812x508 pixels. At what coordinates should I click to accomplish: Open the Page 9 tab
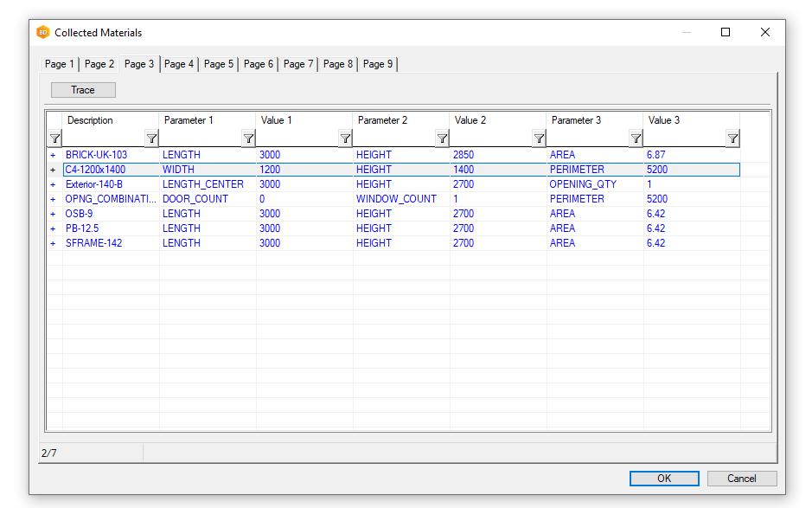[378, 64]
